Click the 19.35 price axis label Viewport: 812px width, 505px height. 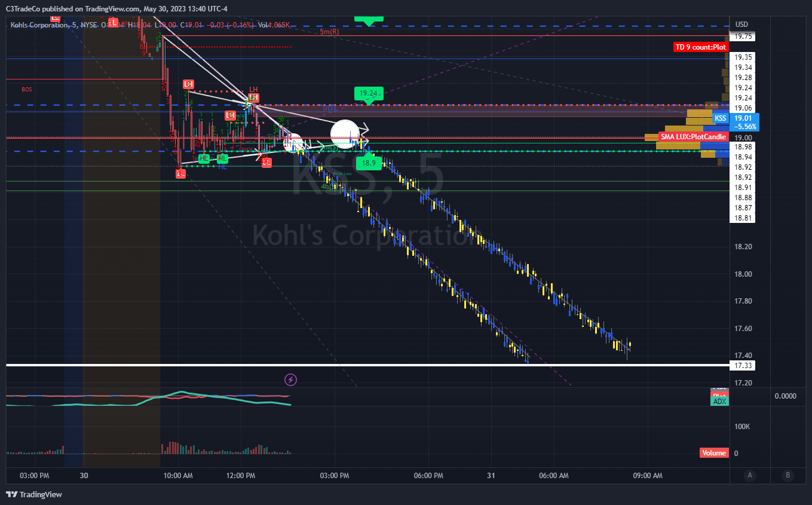coord(743,58)
